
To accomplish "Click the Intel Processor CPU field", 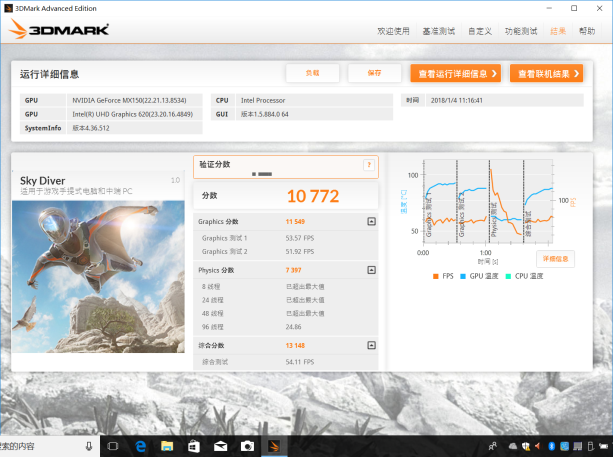I will [x=314, y=100].
